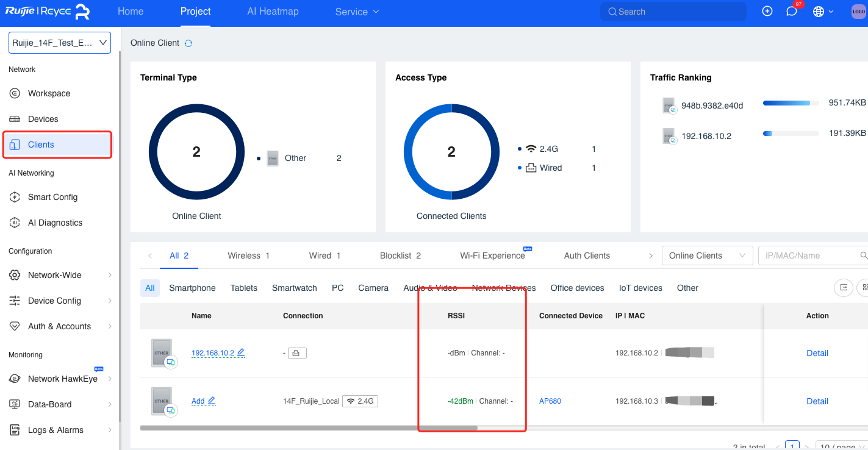The image size is (868, 450).
Task: Expand the project selector Ruijie_14F_Test dropdown
Action: (60, 43)
